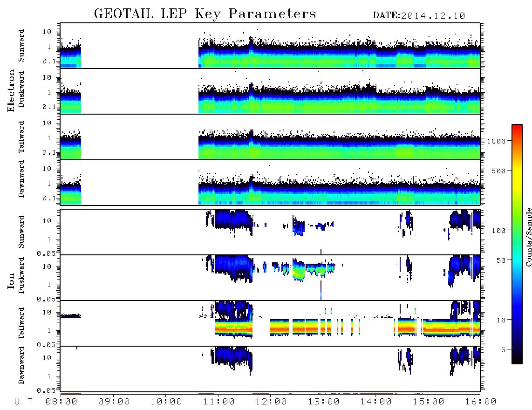This screenshot has width=532, height=410.
Task: Click the Ion Duskward spectrogram panel
Action: pyautogui.click(x=270, y=278)
